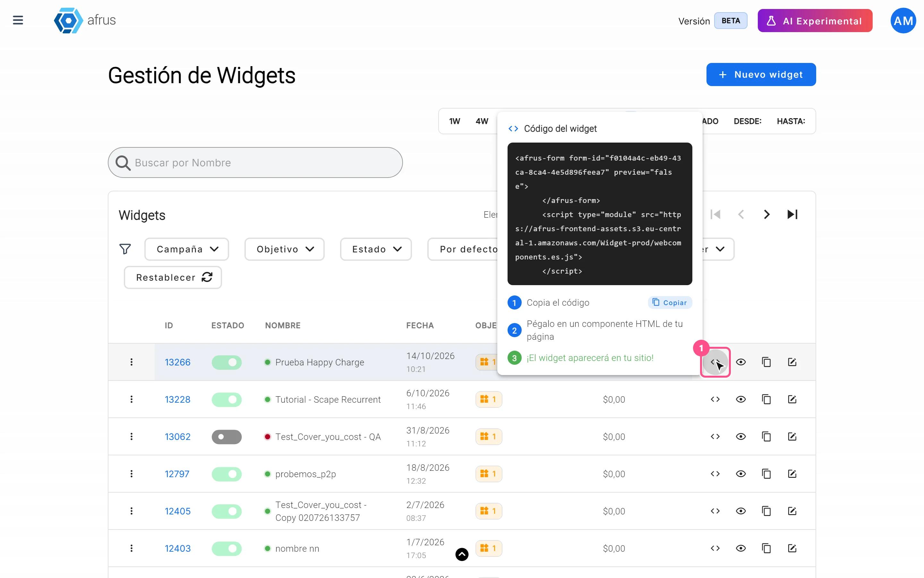The image size is (924, 578).
Task: Show embed code for widget 12403
Action: (715, 548)
